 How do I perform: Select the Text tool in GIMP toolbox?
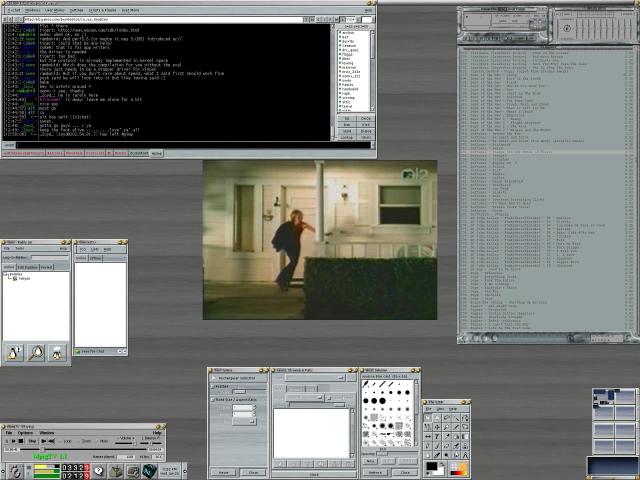(x=437, y=436)
